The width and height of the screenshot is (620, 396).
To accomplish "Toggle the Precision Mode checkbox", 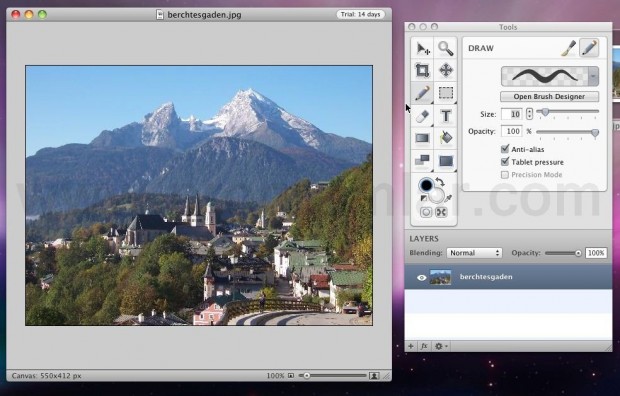I will pos(505,174).
